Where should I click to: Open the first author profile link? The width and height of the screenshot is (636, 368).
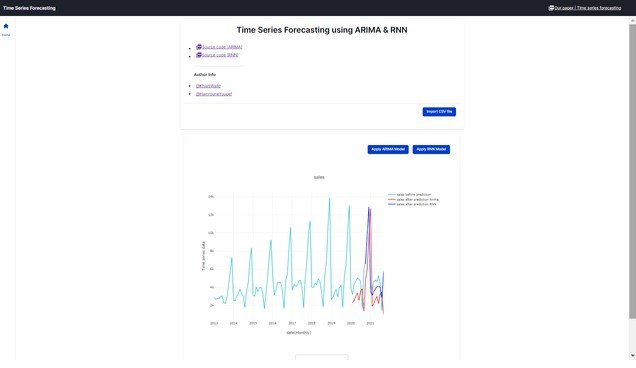[x=208, y=86]
